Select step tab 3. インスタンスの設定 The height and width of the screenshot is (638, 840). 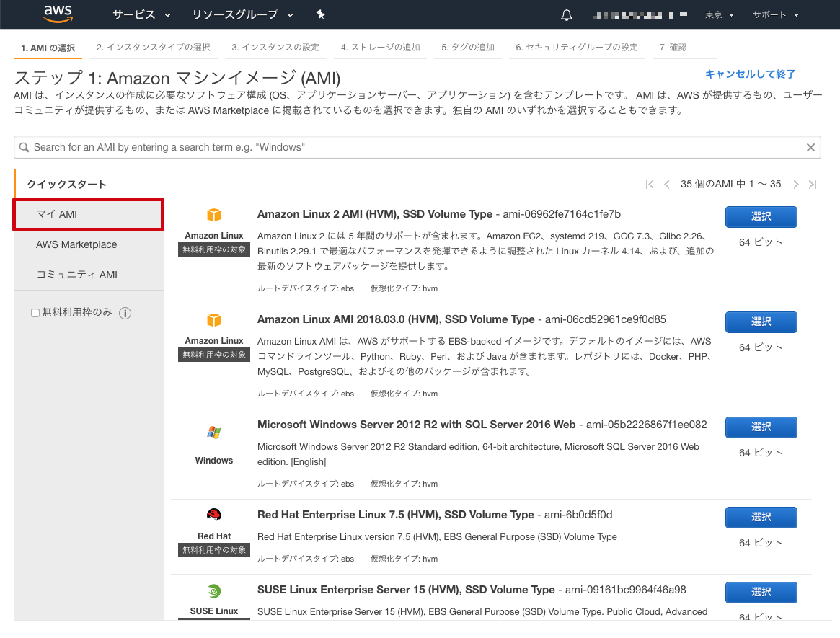pyautogui.click(x=275, y=47)
